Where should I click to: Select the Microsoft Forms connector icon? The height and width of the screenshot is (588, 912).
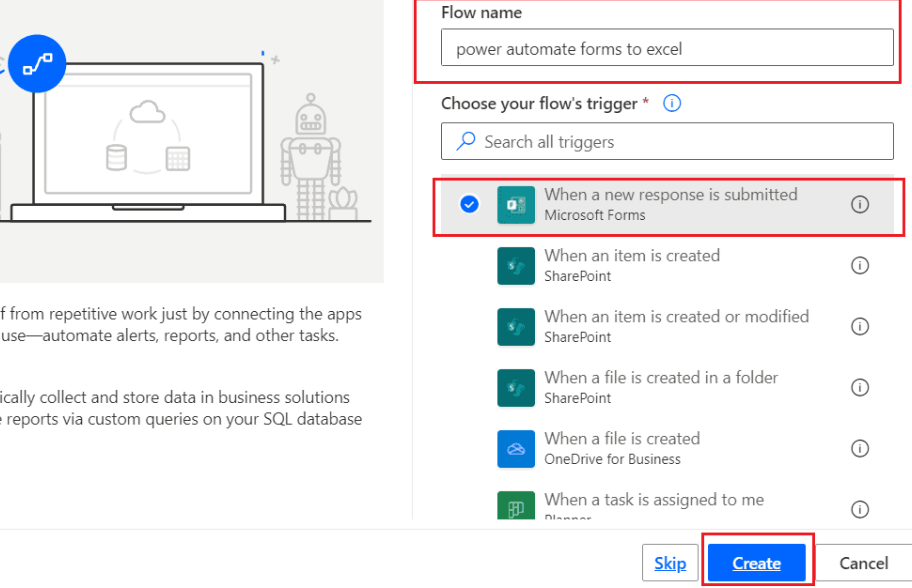click(516, 204)
